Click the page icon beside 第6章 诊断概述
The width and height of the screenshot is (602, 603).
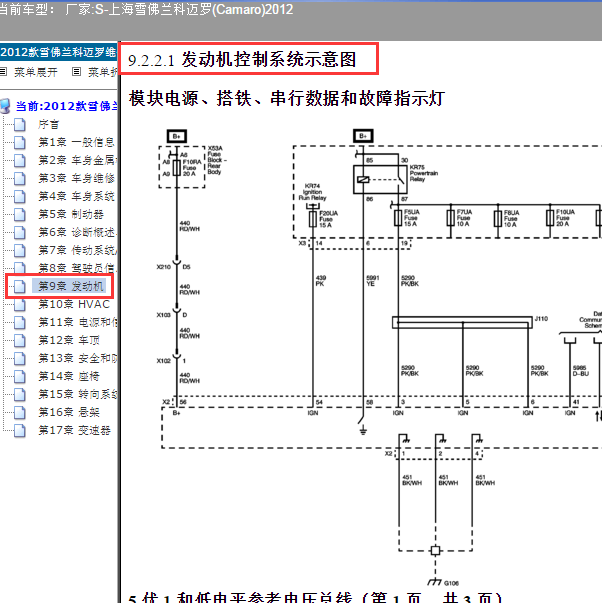point(20,233)
